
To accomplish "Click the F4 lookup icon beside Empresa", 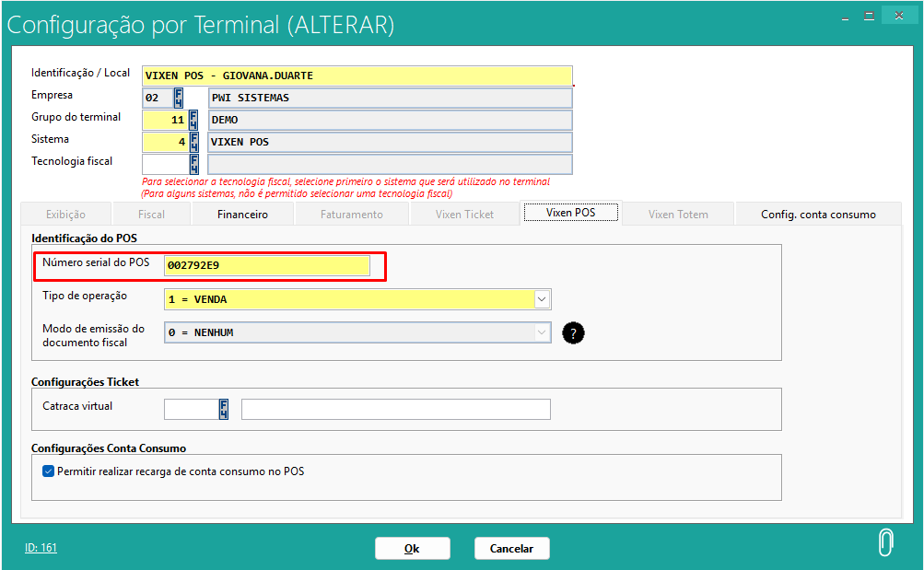I will coord(178,98).
